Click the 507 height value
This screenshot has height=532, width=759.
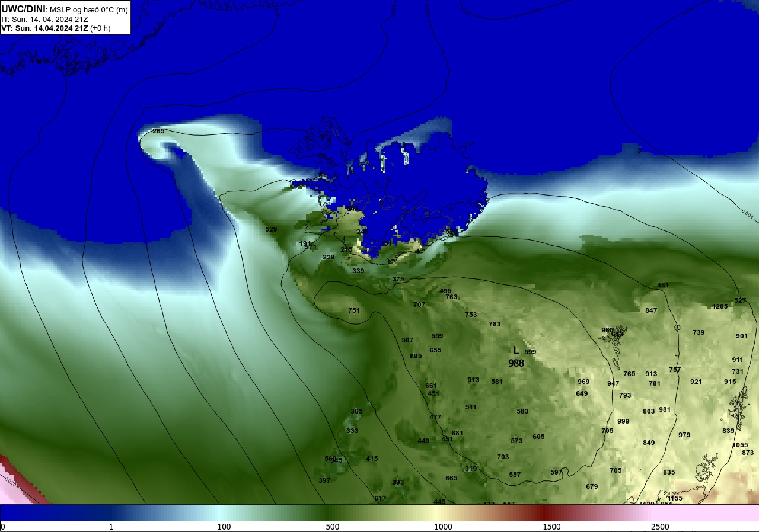[407, 340]
